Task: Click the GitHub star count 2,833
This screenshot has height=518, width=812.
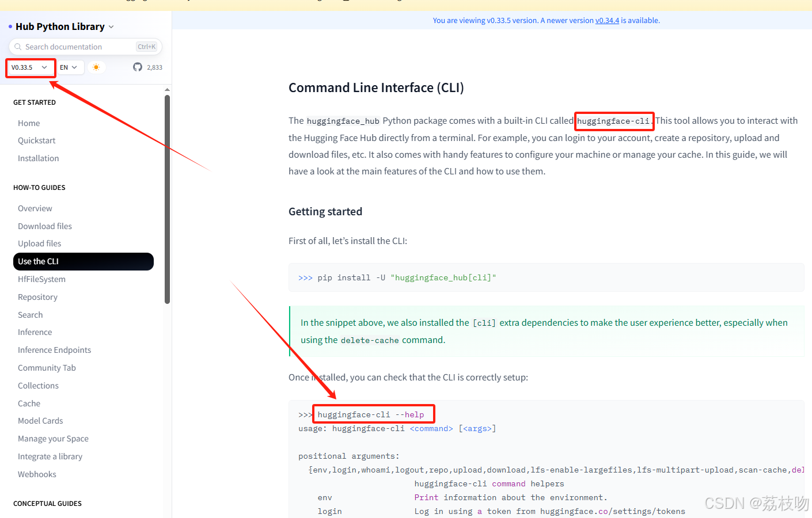Action: [x=154, y=67]
